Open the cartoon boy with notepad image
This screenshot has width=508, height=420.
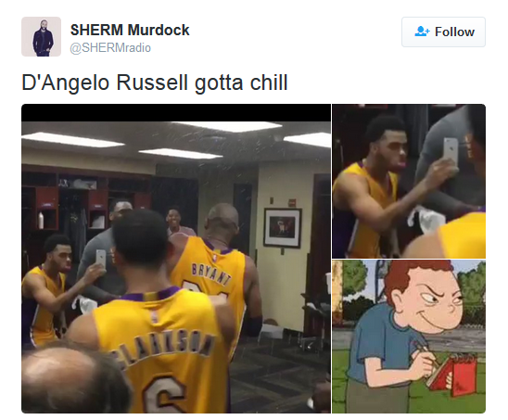[x=409, y=337]
